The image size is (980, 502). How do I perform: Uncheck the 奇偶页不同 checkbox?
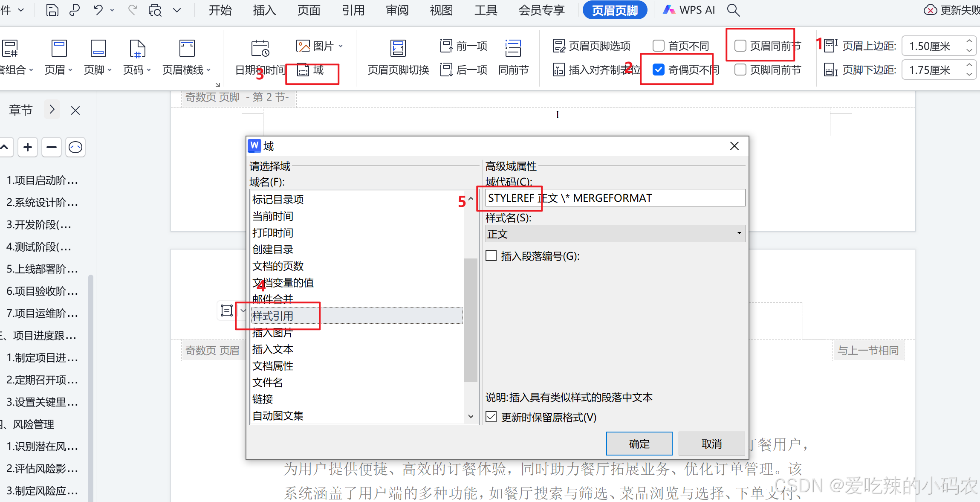pos(659,70)
